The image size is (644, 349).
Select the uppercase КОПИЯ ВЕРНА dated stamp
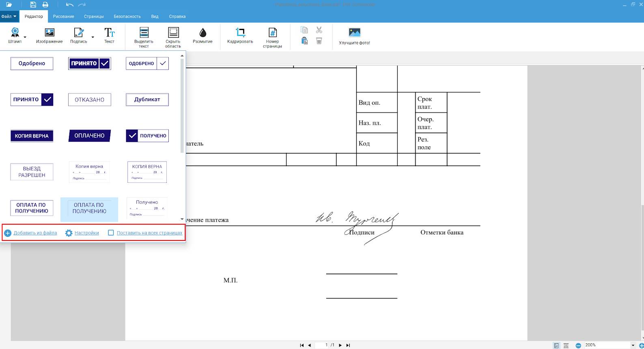[x=147, y=172]
